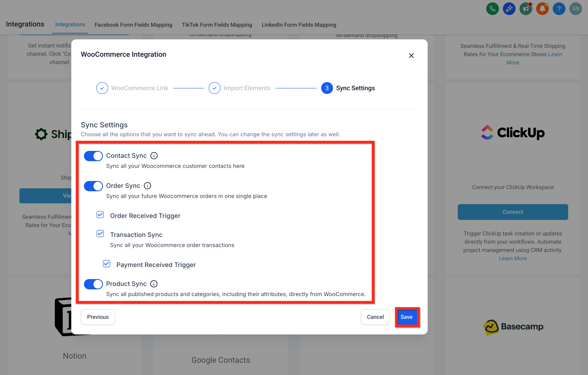Open the megaphone announcements icon
Screen dimensions: 588x375
(525, 9)
